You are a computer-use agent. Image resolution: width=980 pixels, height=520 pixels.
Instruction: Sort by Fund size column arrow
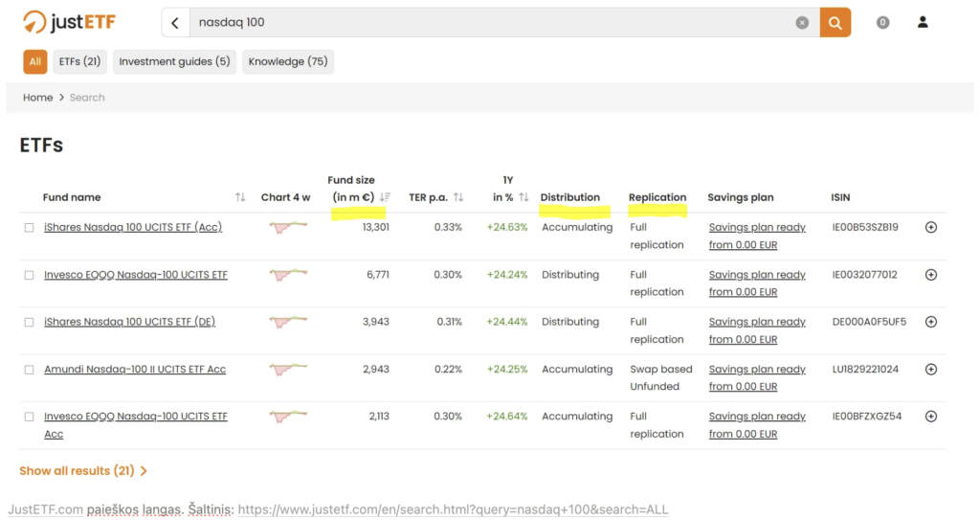385,197
